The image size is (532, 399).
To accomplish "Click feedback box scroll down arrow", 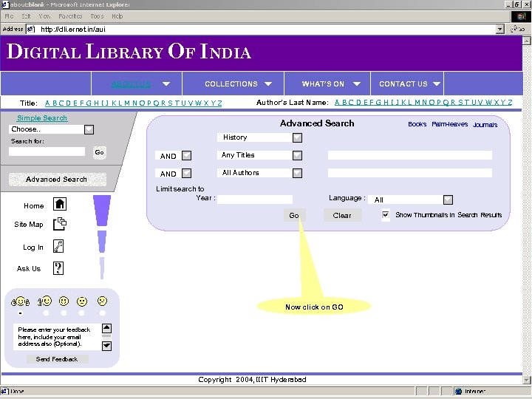I will [x=106, y=346].
